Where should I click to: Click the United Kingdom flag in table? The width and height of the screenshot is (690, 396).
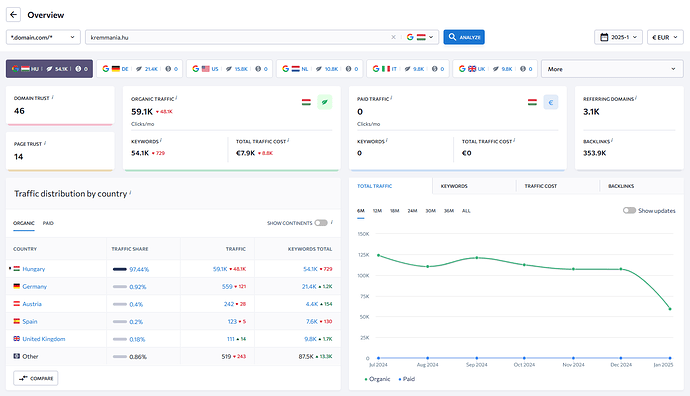(16, 338)
